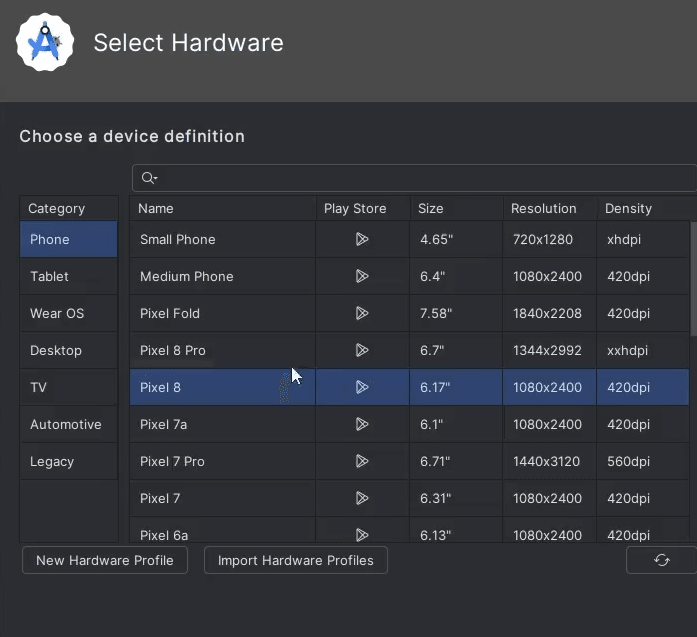Click the Play Store icon in Pixel 7 row
Screen dimensions: 697x637
click(362, 498)
